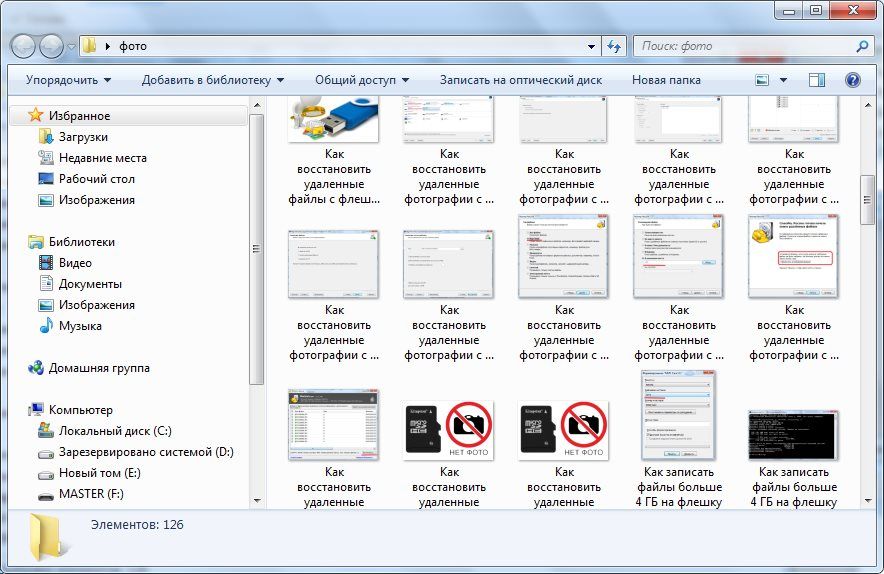Click the folder icon in details pane
Screen dimensions: 884x574
point(47,537)
